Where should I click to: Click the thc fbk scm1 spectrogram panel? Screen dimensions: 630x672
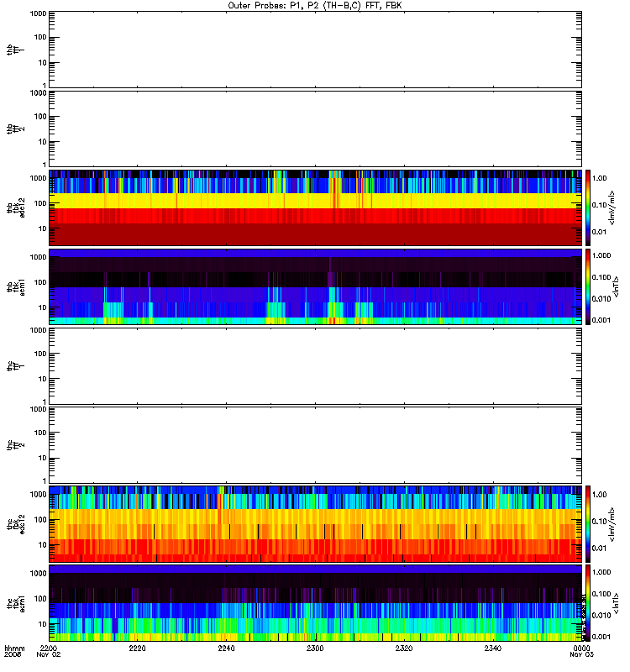click(x=316, y=603)
